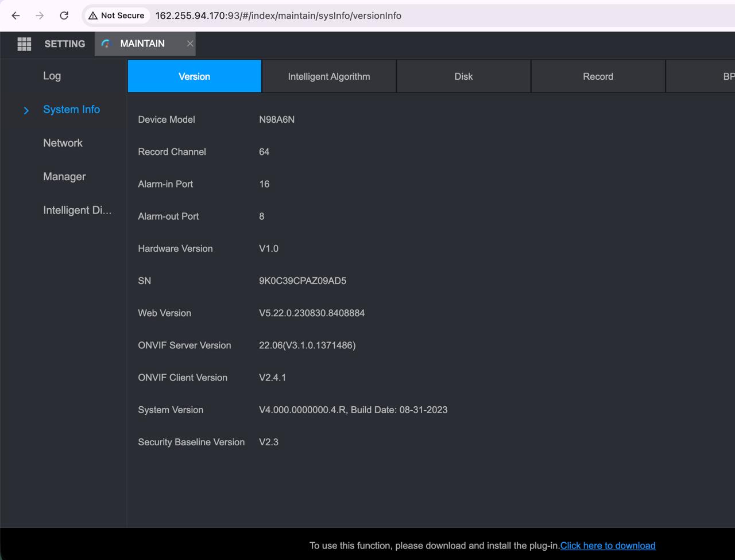Open the Disk tab
Image resolution: width=735 pixels, height=560 pixels.
tap(463, 76)
